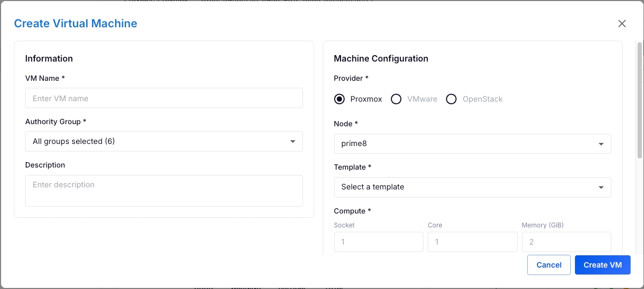644x289 pixels.
Task: Click the Memory (GiB) input field
Action: [x=566, y=242]
